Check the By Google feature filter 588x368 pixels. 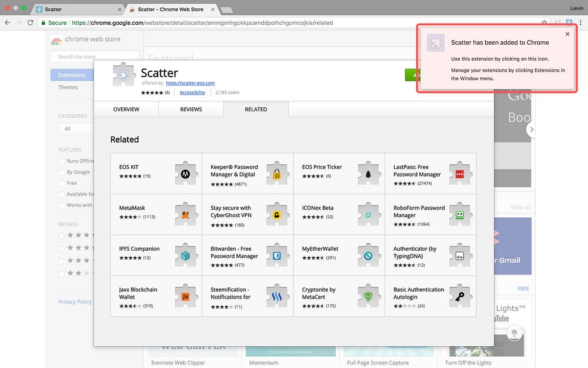tap(62, 173)
